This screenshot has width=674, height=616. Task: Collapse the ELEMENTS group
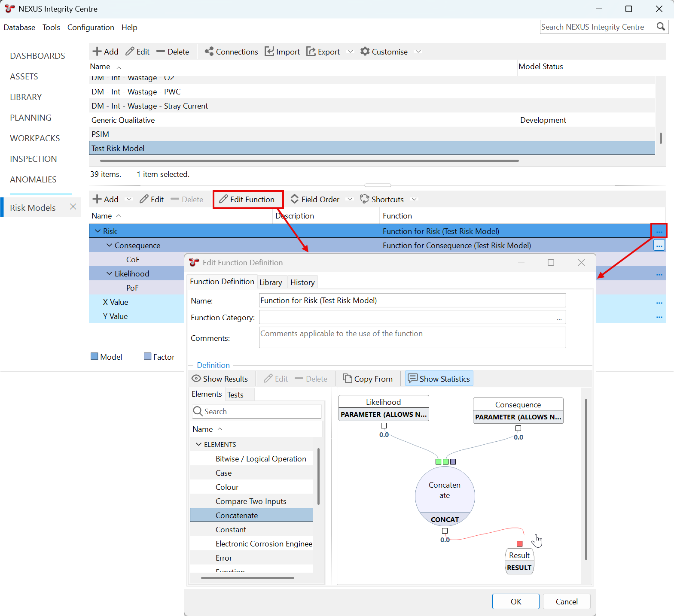[x=198, y=444]
